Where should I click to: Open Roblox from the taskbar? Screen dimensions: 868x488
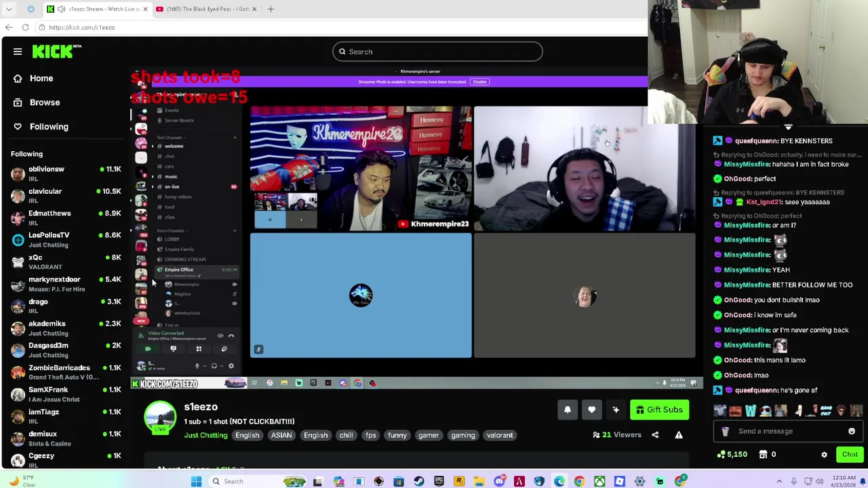619,481
